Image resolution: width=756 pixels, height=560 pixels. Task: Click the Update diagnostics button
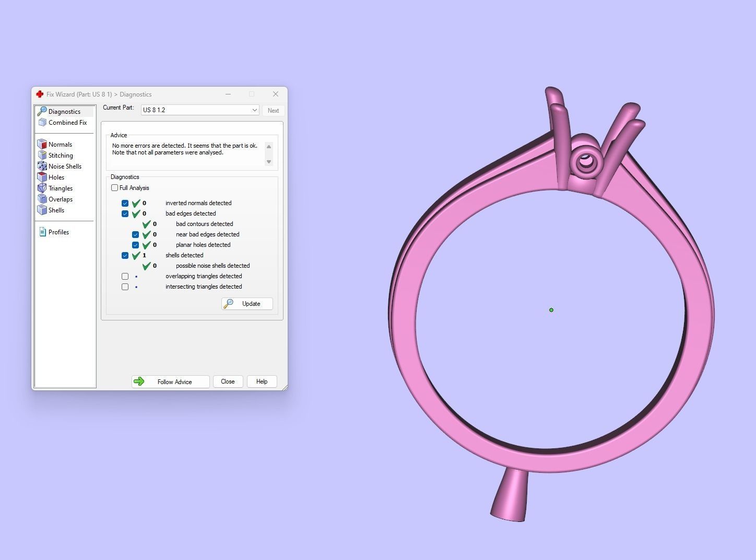[247, 304]
